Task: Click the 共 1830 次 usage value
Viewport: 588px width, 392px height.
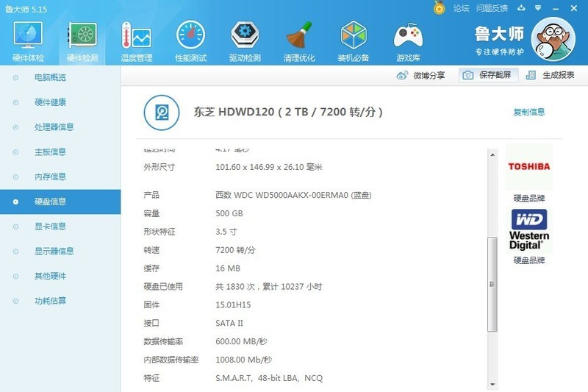Action: [268, 287]
